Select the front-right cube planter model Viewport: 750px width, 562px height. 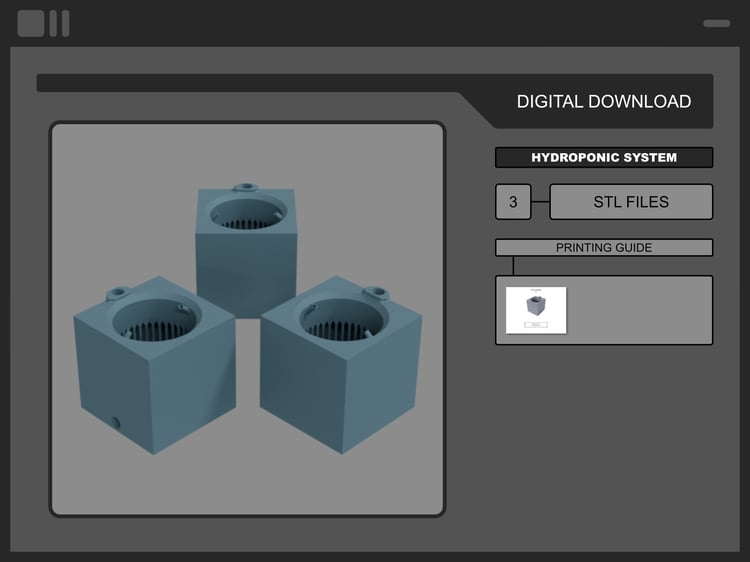click(x=341, y=366)
